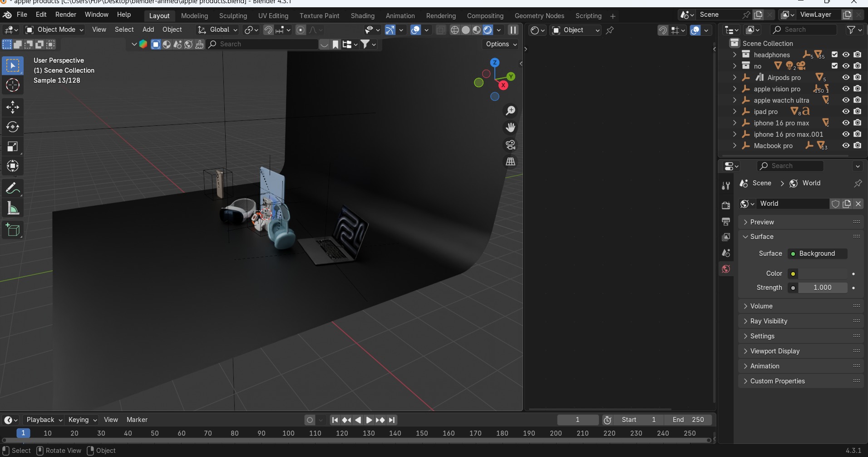Image resolution: width=868 pixels, height=457 pixels.
Task: Disable Macbook pro in renders
Action: [x=857, y=145]
